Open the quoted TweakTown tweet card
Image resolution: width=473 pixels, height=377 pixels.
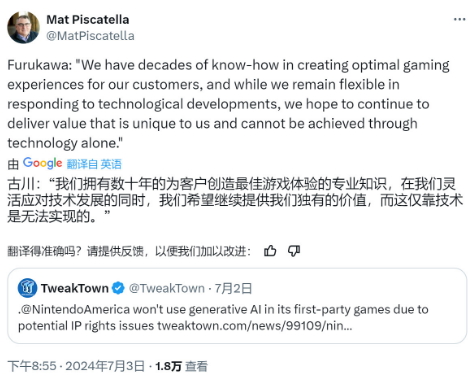[x=237, y=306]
